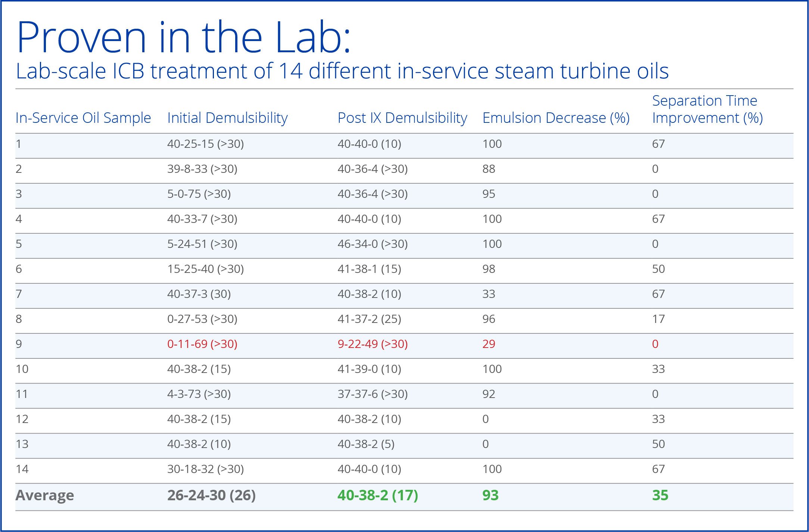Click the 'Separation Time Improvement (%)' header
809x532 pixels.
pos(707,109)
